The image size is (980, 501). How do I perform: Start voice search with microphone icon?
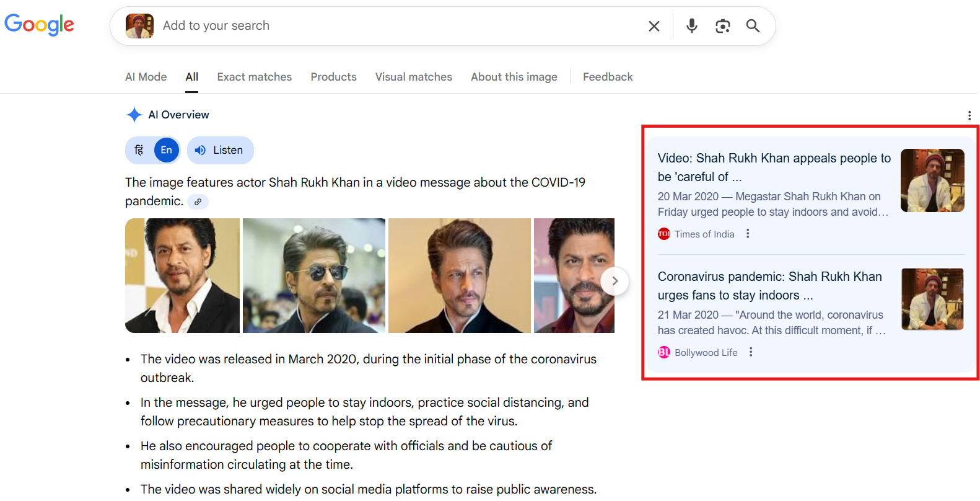(691, 26)
